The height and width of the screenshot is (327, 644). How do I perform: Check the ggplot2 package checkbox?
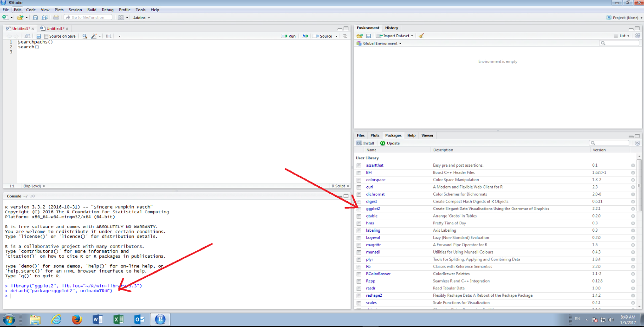coord(359,209)
